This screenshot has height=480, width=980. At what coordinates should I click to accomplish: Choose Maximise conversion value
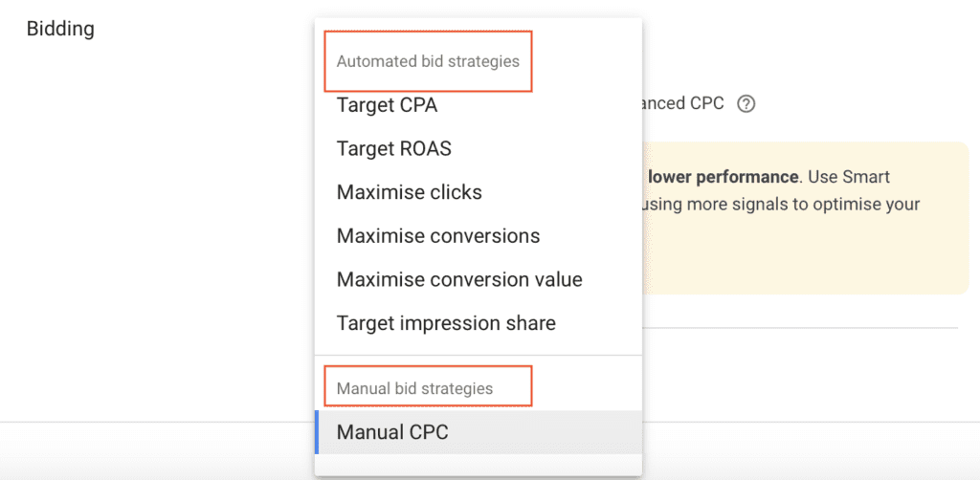pyautogui.click(x=459, y=279)
